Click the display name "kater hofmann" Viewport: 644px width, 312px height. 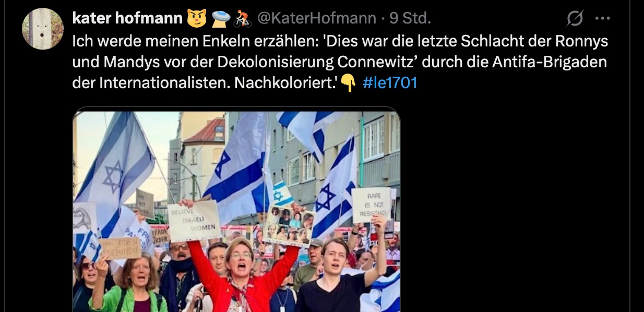[127, 18]
